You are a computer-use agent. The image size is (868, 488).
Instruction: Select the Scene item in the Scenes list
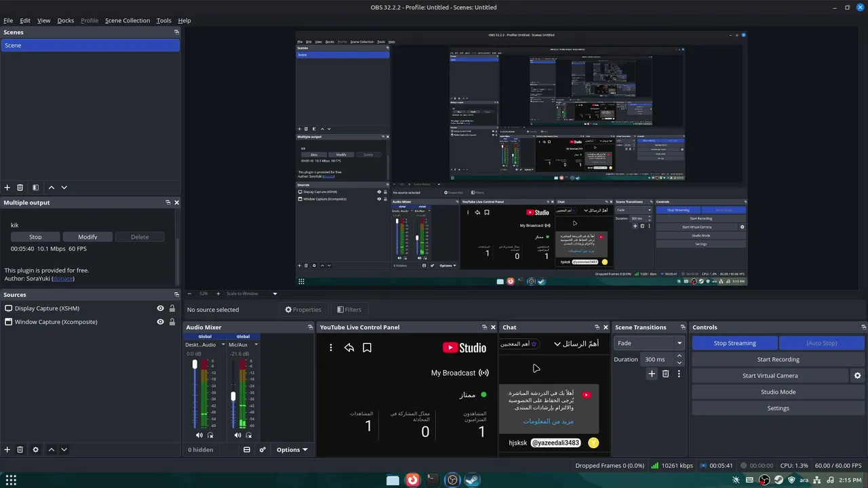click(x=90, y=45)
